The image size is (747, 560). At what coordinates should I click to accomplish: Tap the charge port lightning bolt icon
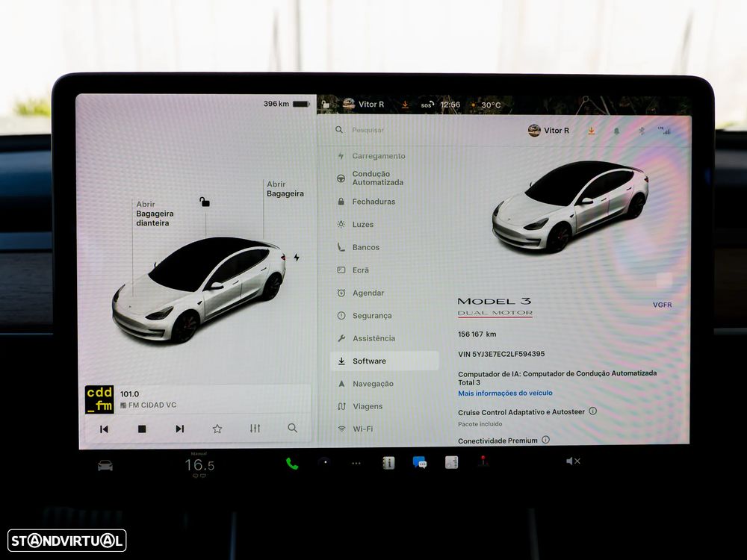click(297, 258)
